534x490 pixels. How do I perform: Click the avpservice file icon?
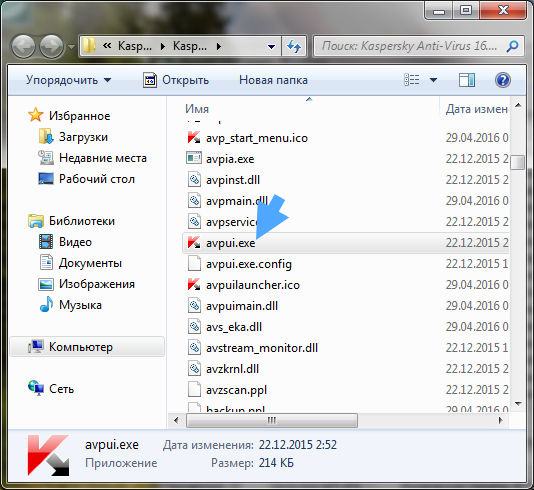194,222
